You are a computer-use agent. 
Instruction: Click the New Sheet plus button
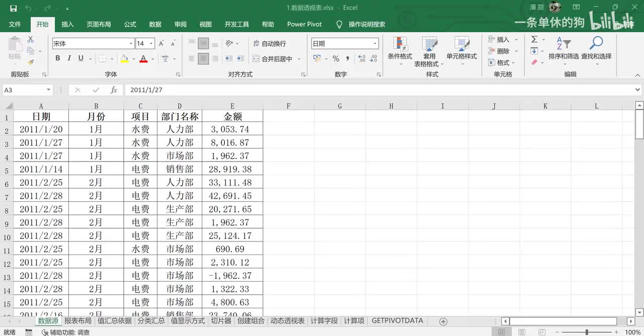tap(443, 321)
